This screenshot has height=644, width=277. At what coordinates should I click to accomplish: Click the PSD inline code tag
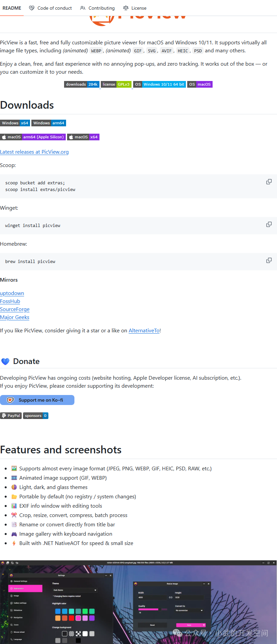coord(198,51)
